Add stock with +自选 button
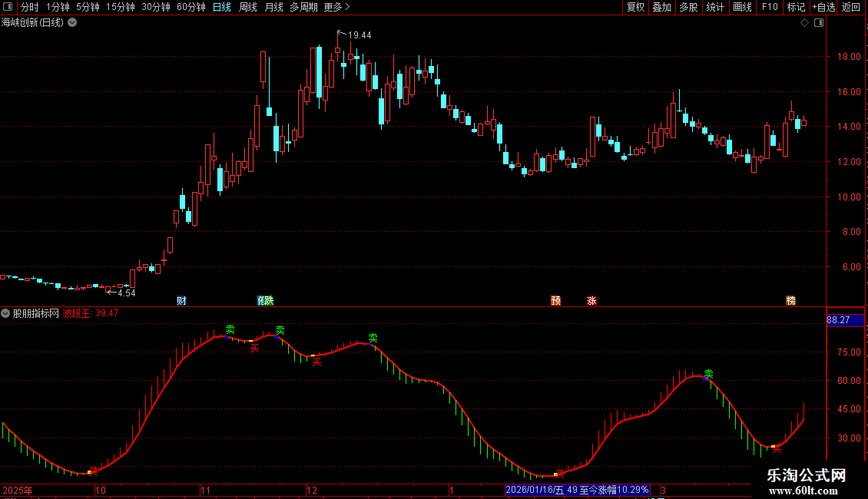The width and height of the screenshot is (868, 499). [x=823, y=7]
